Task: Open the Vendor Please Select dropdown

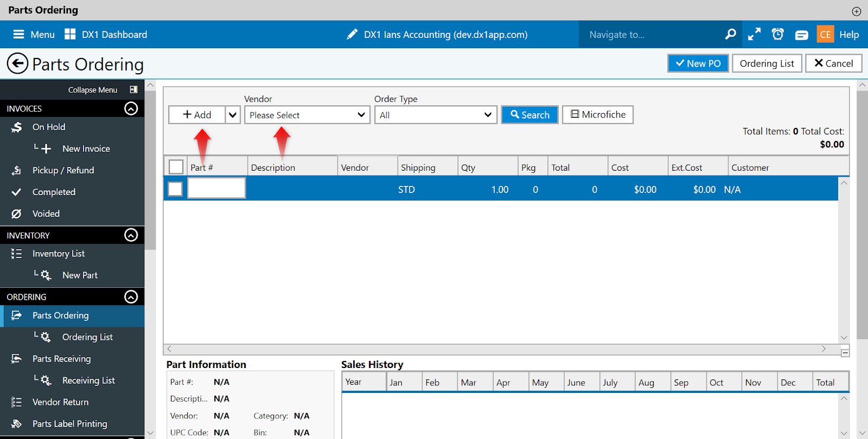Action: point(307,115)
